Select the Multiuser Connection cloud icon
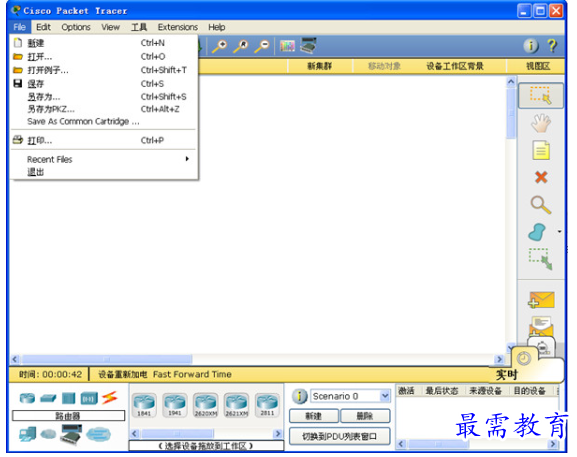577x457 pixels. (98, 435)
